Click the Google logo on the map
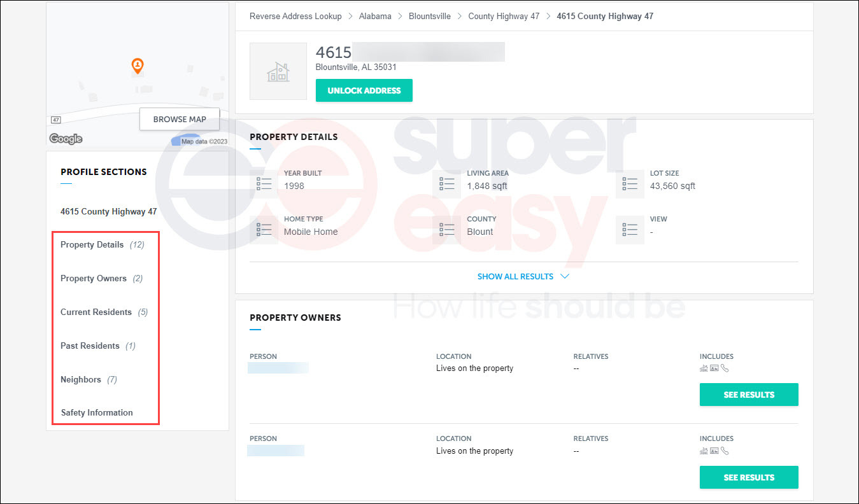 coord(66,139)
